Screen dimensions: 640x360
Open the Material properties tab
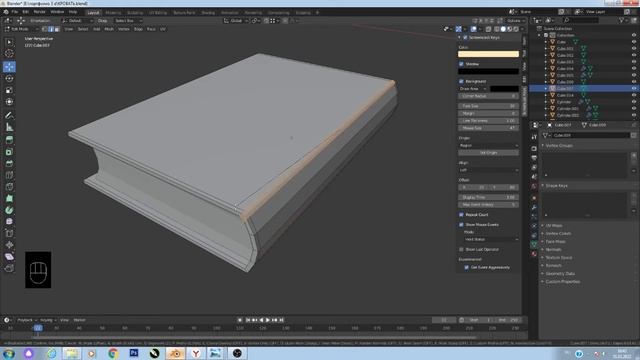[x=534, y=253]
